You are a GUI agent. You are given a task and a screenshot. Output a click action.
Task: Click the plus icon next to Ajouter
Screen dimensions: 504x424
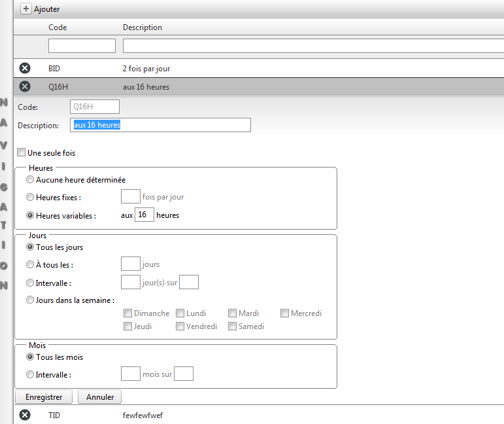[26, 9]
